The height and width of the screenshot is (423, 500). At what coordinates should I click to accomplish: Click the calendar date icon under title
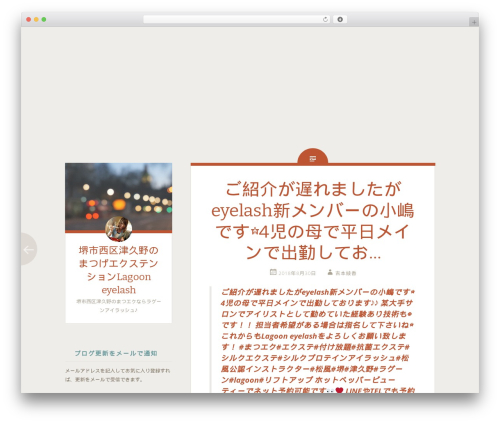(x=273, y=272)
